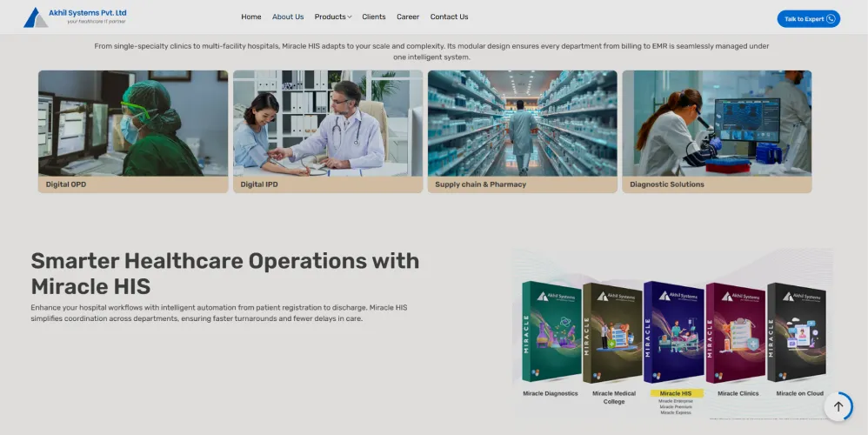Open the Digital IPD card image
The width and height of the screenshot is (868, 435).
click(x=328, y=123)
